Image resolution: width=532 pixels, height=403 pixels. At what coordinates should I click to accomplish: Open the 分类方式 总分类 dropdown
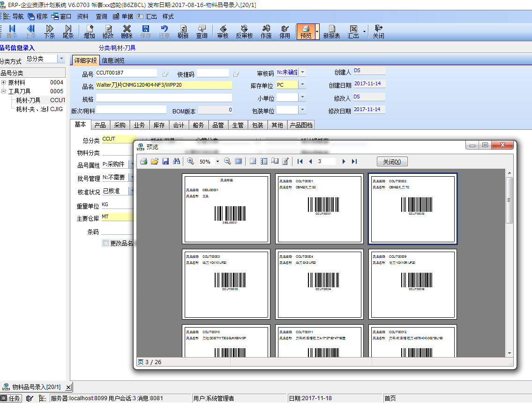pyautogui.click(x=61, y=59)
